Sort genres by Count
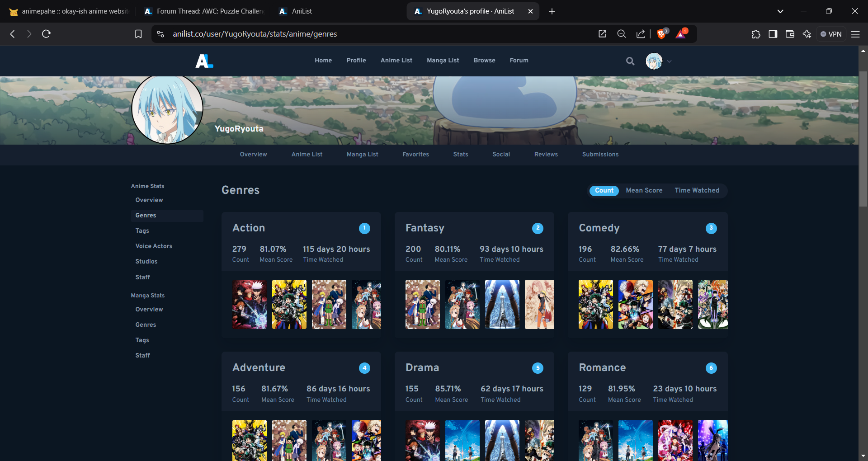 [x=604, y=191]
